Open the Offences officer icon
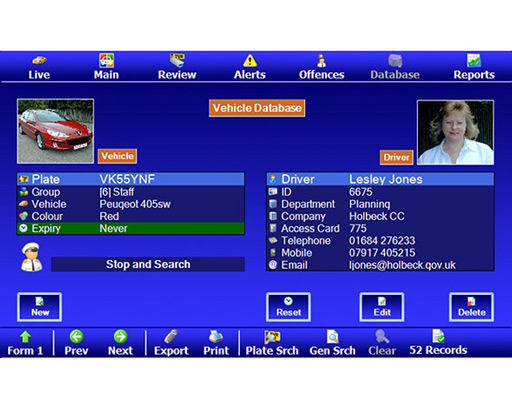The height and width of the screenshot is (409, 512). coord(321,61)
